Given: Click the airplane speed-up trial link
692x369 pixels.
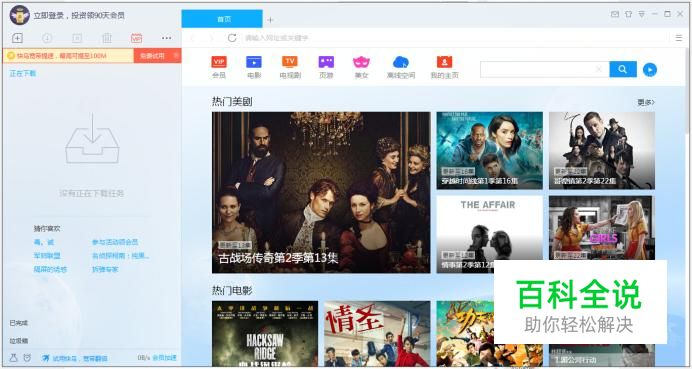Looking at the screenshot, I should 75,358.
